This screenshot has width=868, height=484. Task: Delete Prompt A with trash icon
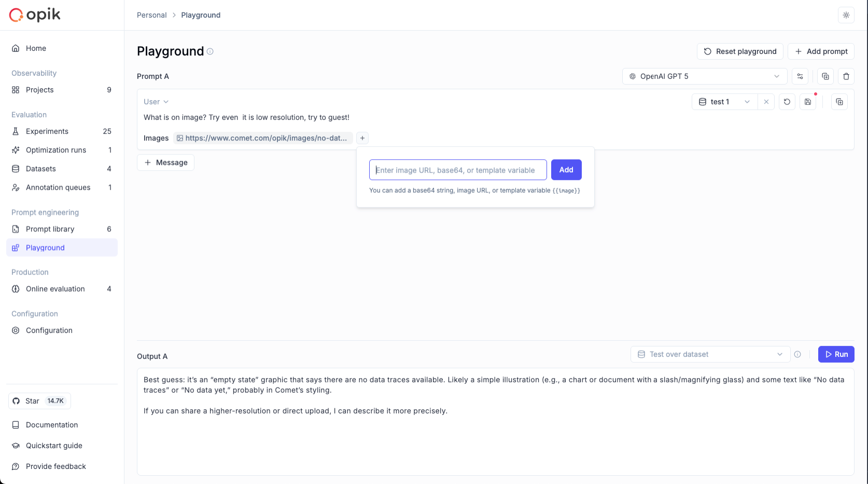[846, 76]
